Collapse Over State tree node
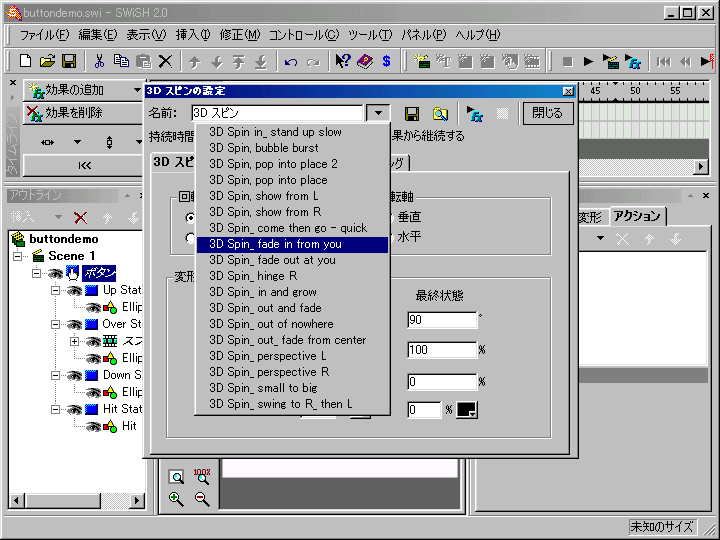 pos(55,324)
